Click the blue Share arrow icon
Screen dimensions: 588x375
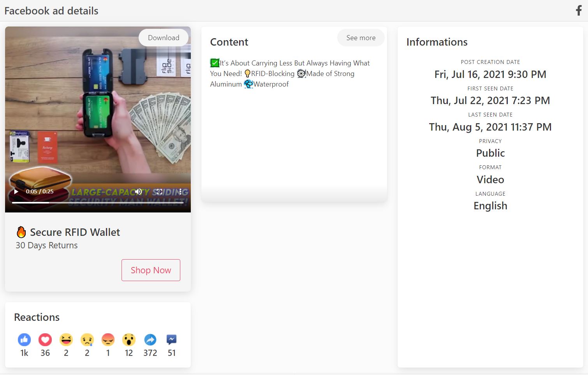[x=150, y=340]
